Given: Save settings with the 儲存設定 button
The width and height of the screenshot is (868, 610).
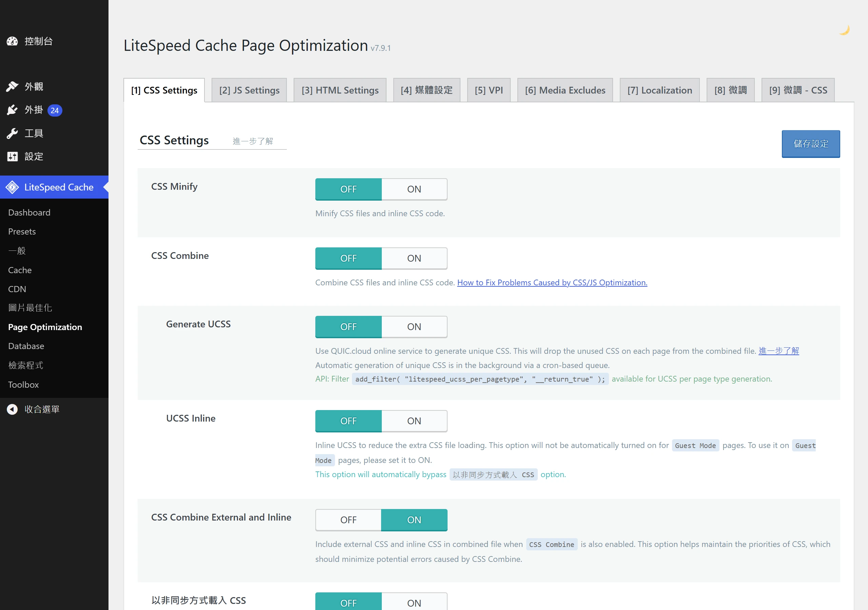Looking at the screenshot, I should tap(811, 144).
